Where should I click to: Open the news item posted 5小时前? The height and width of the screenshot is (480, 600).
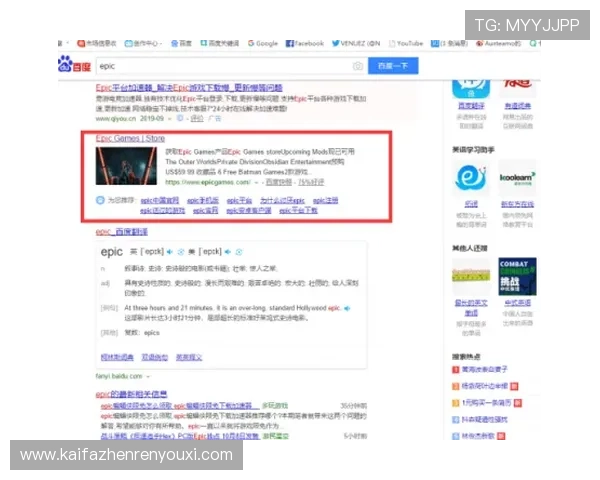pyautogui.click(x=180, y=436)
